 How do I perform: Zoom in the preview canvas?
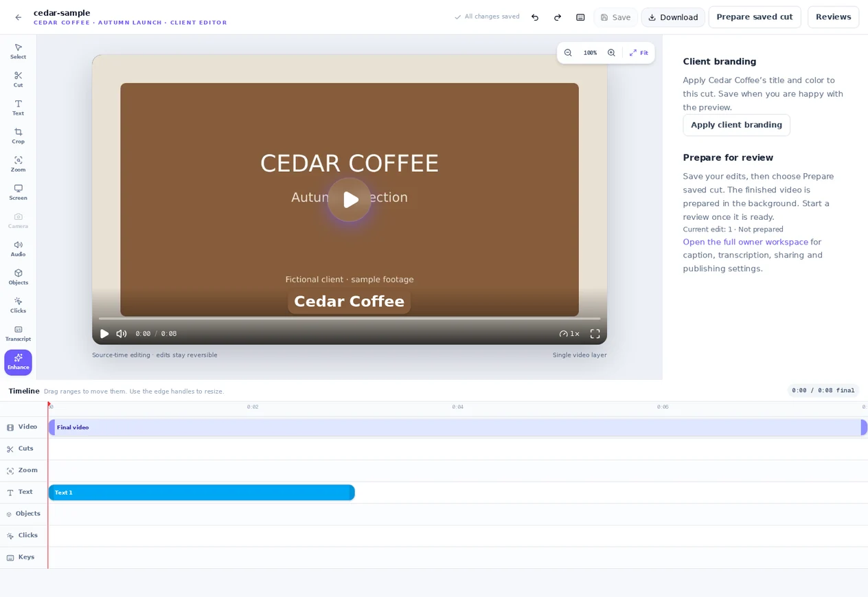pos(611,53)
